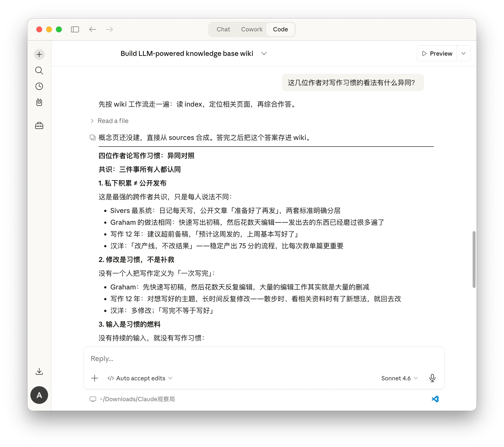Click the ~/Downloads/Claude观察局 folder path
This screenshot has width=504, height=447.
[137, 399]
